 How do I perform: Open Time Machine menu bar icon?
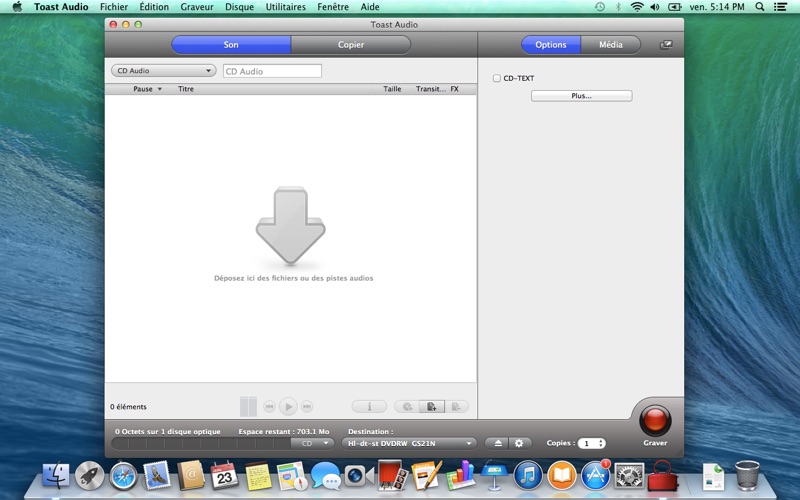600,7
